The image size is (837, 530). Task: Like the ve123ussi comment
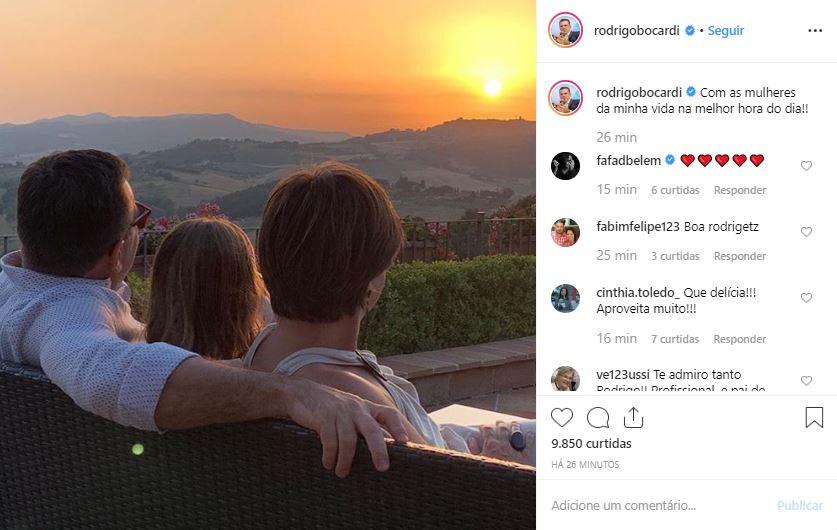pos(806,381)
